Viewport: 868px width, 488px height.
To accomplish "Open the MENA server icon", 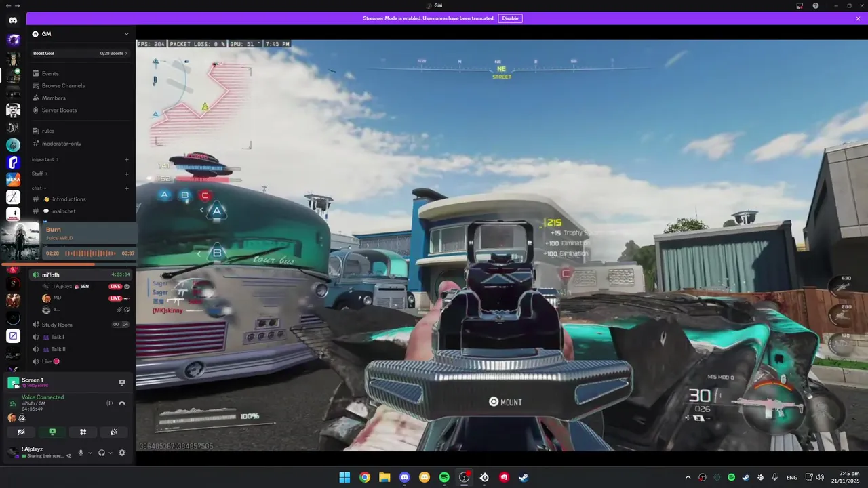I will 13,180.
